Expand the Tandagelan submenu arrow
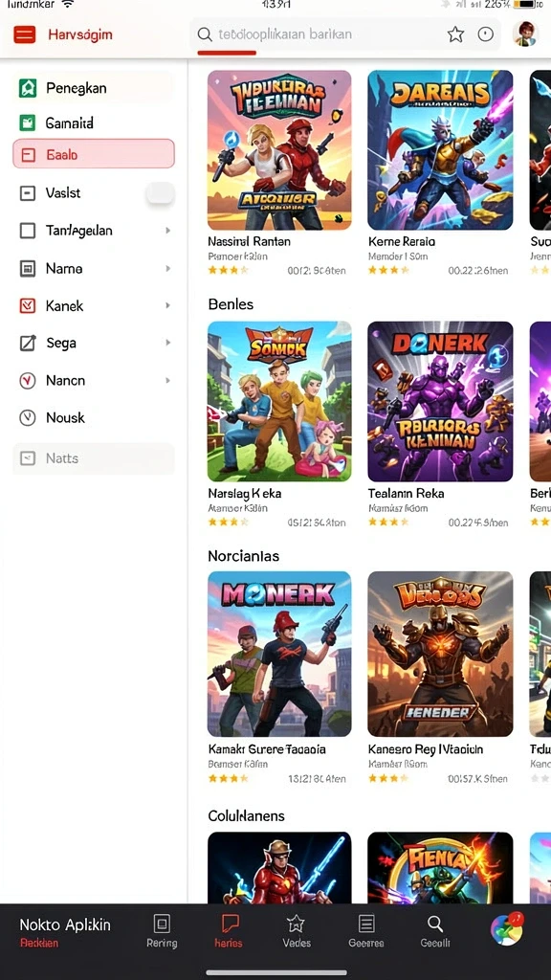 167,231
